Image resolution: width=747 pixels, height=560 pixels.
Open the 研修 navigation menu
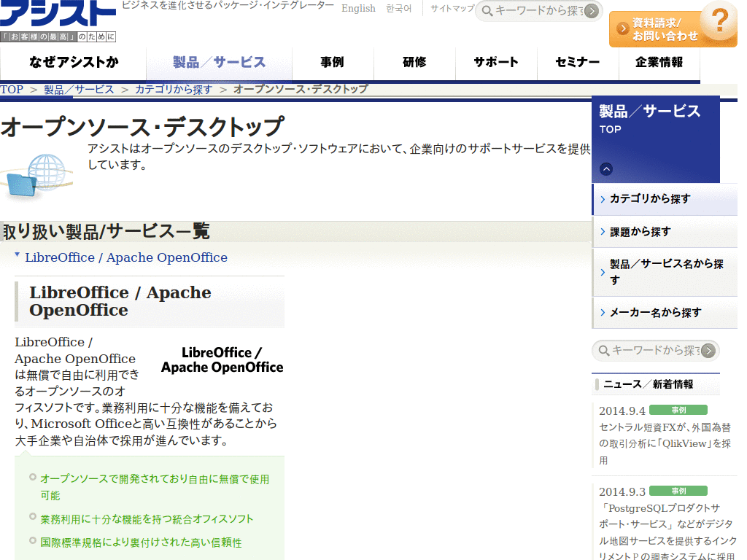coord(414,63)
